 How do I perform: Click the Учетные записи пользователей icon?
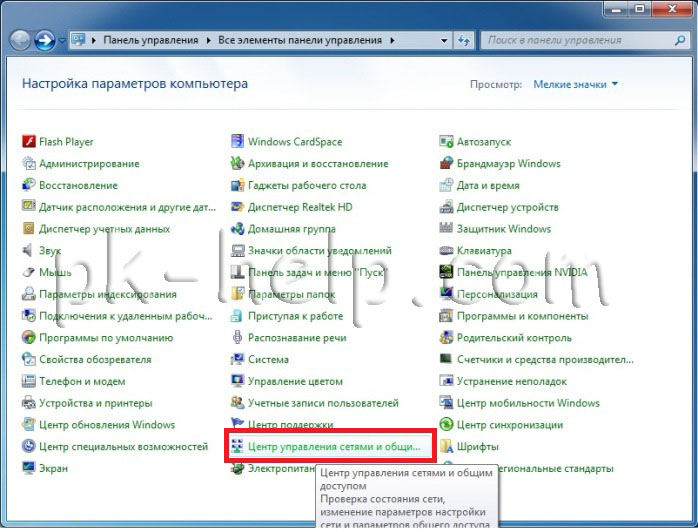tap(237, 403)
